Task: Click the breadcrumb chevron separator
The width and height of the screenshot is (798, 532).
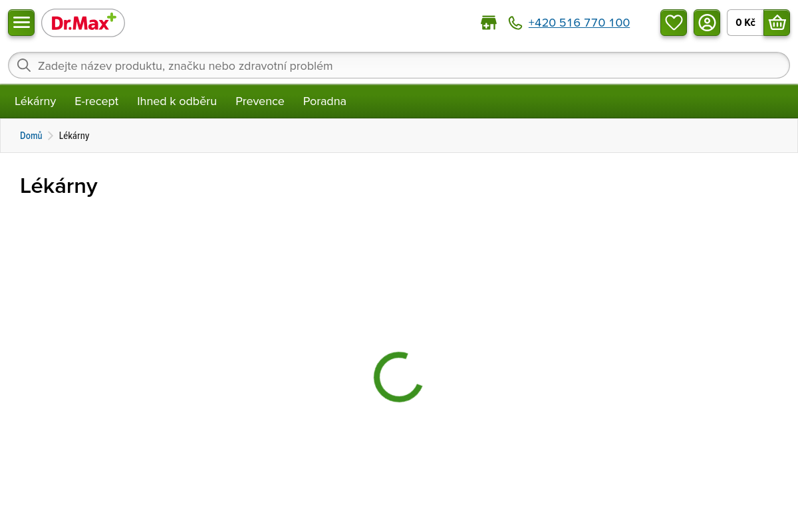Action: point(51,136)
